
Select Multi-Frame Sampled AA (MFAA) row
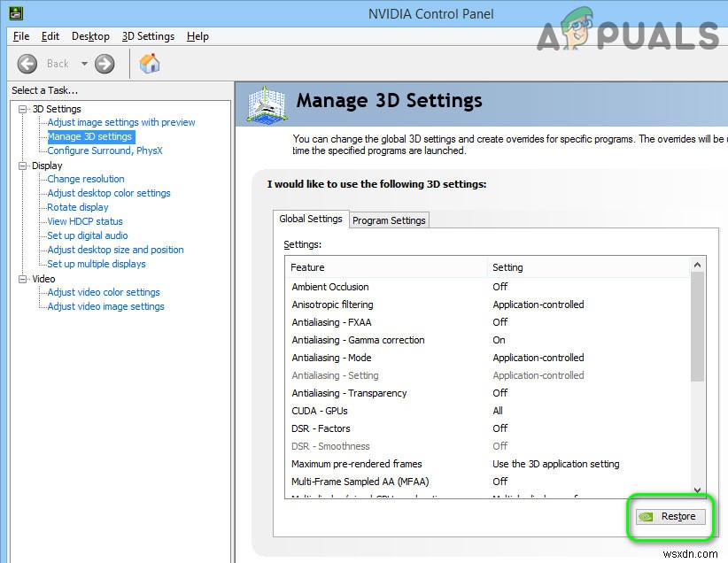coord(488,482)
